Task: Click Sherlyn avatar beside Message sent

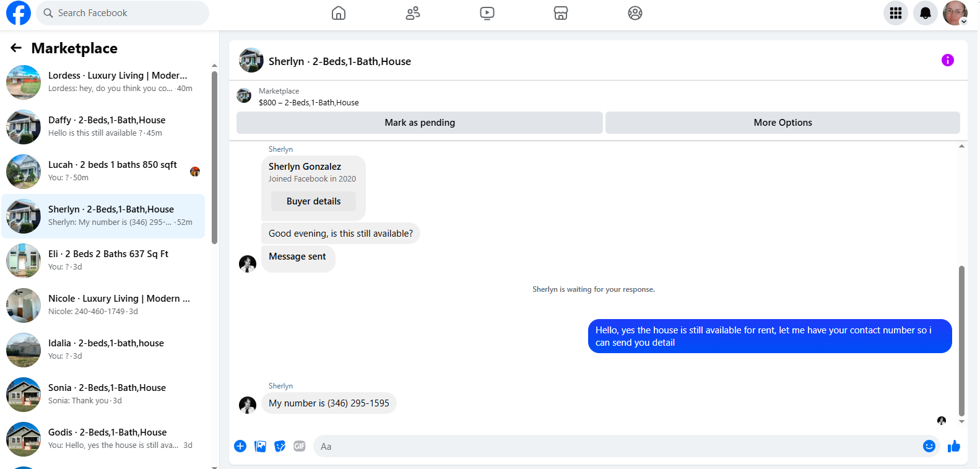Action: (x=248, y=263)
